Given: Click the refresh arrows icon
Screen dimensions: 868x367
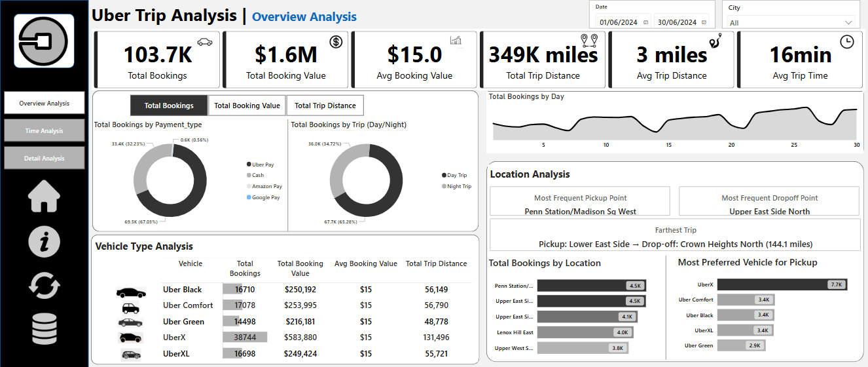Looking at the screenshot, I should [44, 286].
